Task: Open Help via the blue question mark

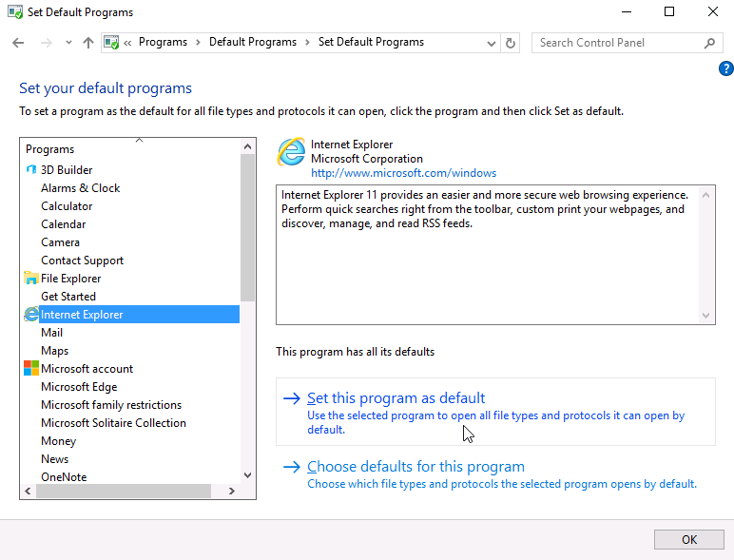Action: (x=726, y=68)
